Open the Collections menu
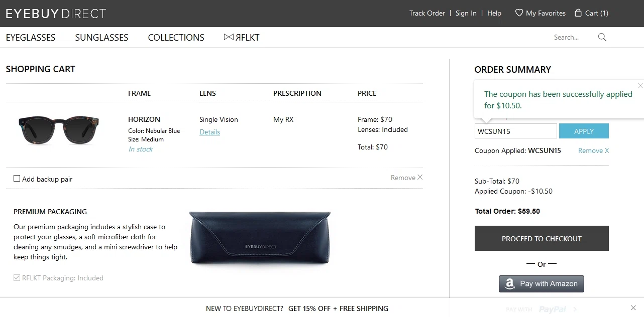The image size is (644, 317). pos(176,38)
